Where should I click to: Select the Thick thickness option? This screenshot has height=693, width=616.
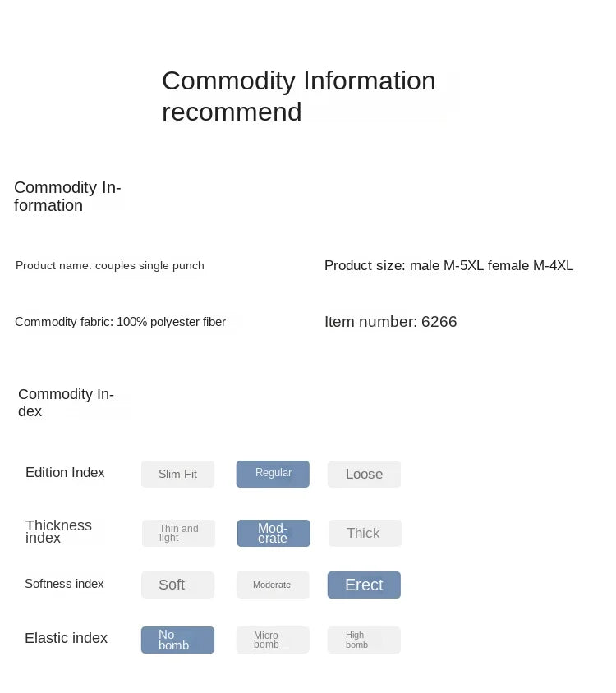pos(364,533)
